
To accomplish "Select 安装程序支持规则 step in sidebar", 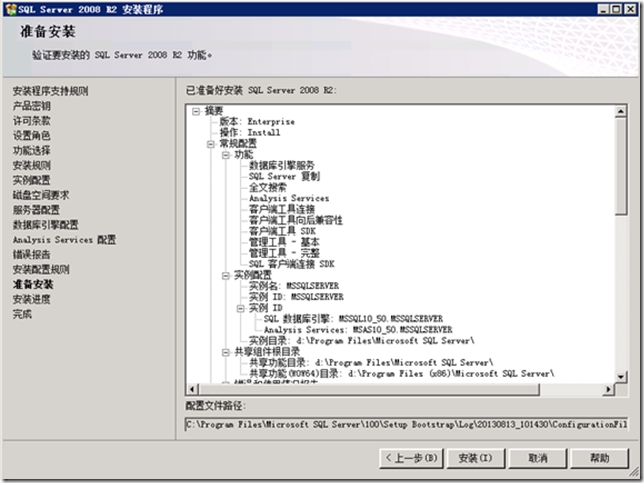I will click(51, 91).
